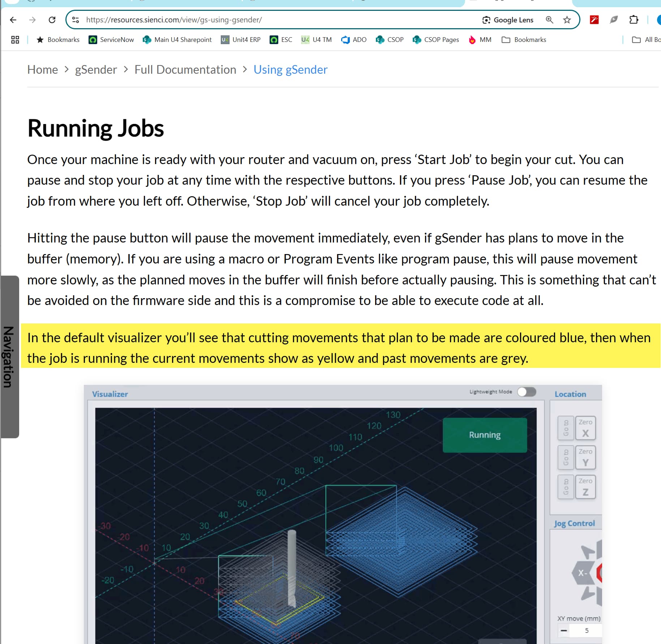The width and height of the screenshot is (661, 644).
Task: Click the Zero Y button
Action: pyautogui.click(x=585, y=458)
